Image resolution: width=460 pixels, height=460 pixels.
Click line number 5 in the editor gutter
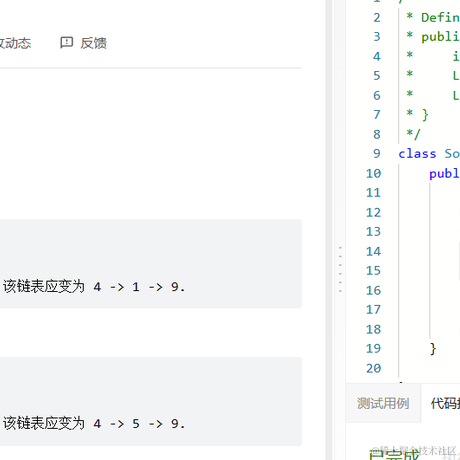377,75
